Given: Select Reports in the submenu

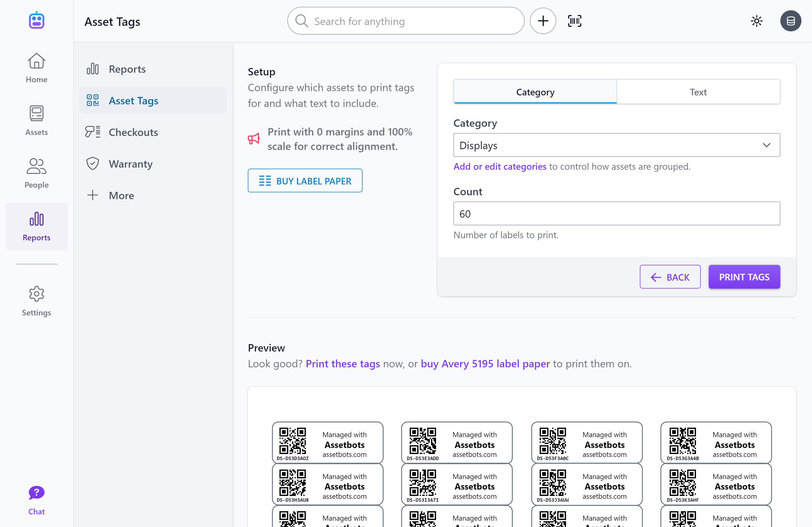Looking at the screenshot, I should tap(153, 69).
